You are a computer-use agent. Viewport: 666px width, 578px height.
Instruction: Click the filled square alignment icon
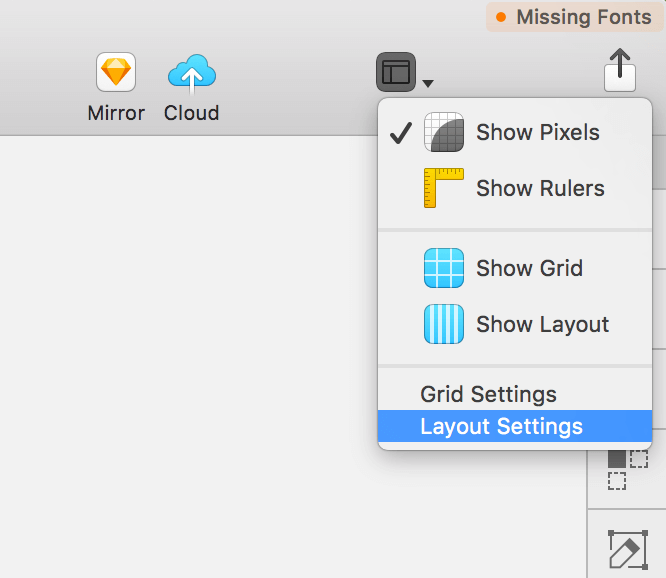pyautogui.click(x=617, y=459)
